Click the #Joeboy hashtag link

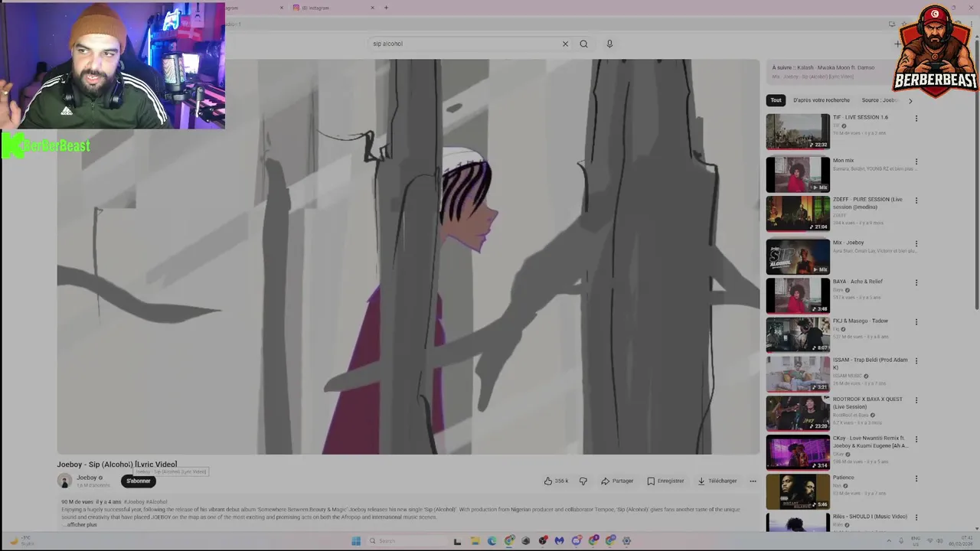point(134,502)
